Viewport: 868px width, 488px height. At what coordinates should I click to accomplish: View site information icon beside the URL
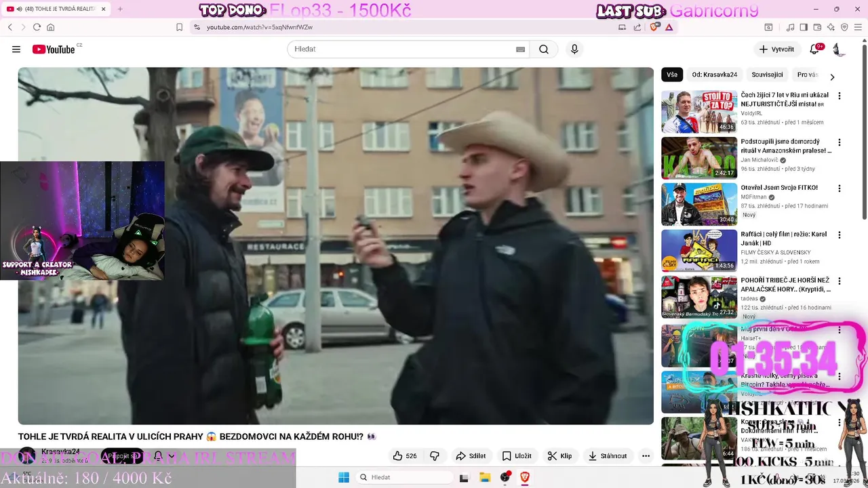(x=197, y=27)
